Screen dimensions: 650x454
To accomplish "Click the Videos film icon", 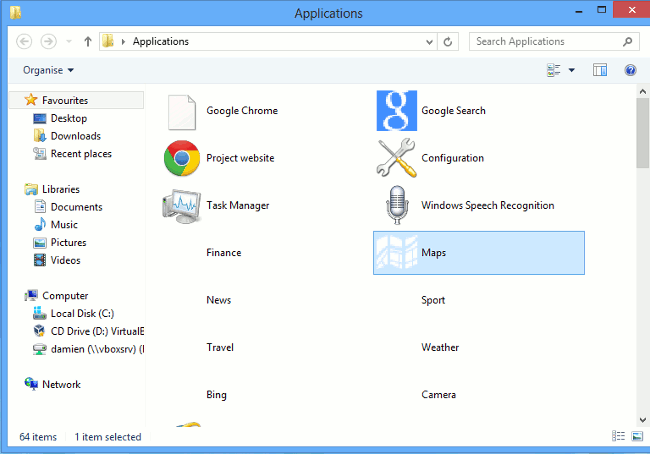I will pos(40,260).
